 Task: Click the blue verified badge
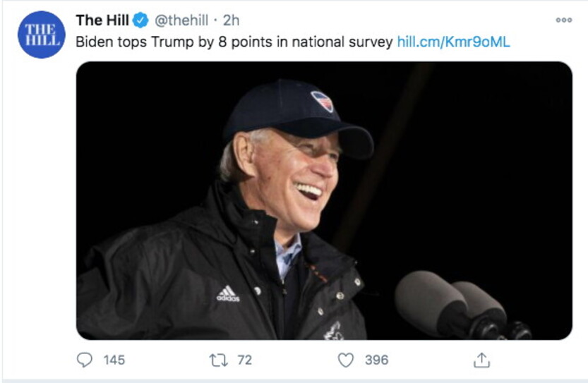(x=140, y=20)
